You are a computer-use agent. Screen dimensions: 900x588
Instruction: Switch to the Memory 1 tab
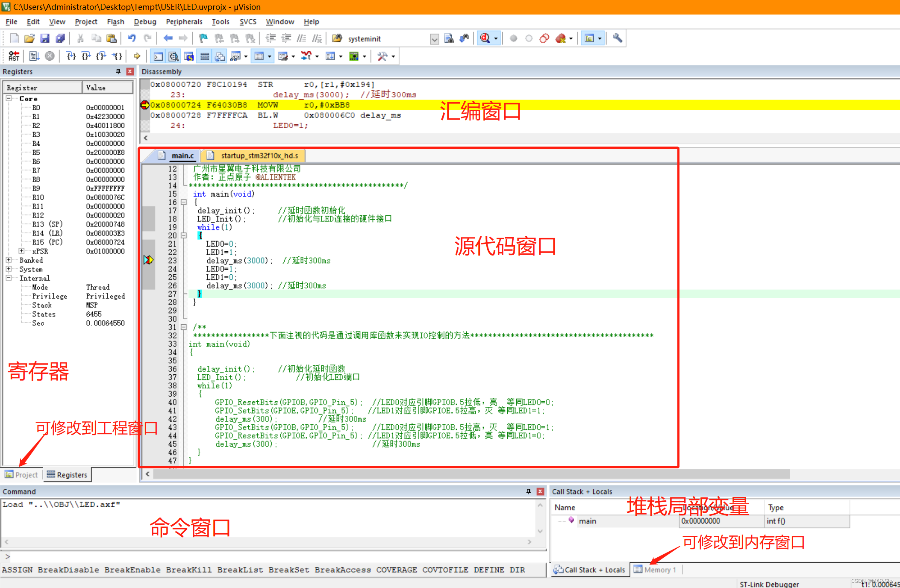(655, 570)
